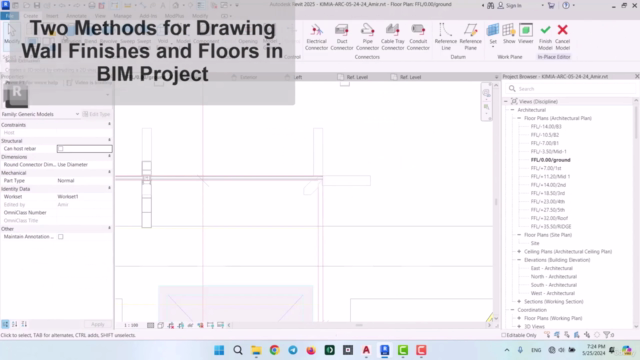Image resolution: width=640 pixels, height=360 pixels.
Task: Select the Pipe Connector tool
Action: click(x=367, y=37)
